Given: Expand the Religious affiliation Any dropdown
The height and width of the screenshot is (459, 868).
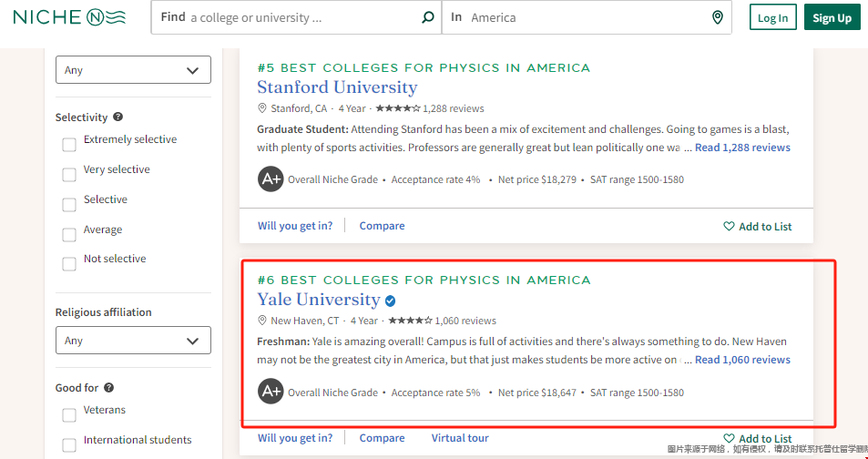Looking at the screenshot, I should coord(133,340).
